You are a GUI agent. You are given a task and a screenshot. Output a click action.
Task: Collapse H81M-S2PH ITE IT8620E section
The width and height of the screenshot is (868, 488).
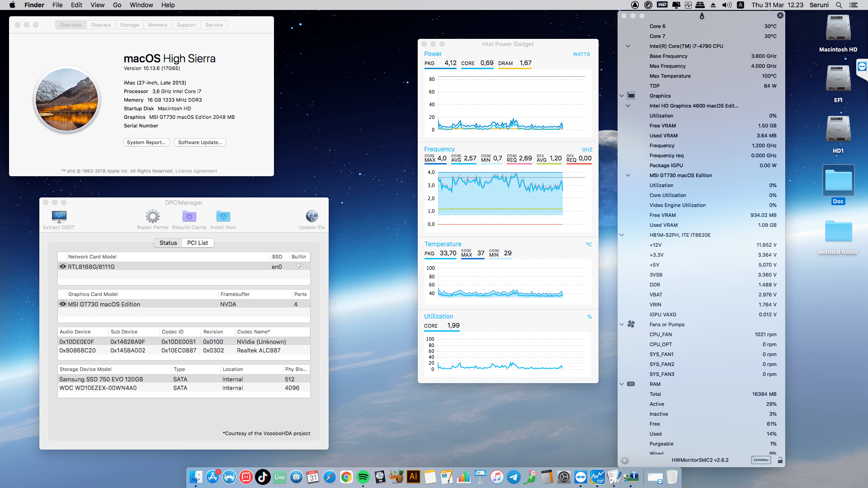click(x=622, y=235)
